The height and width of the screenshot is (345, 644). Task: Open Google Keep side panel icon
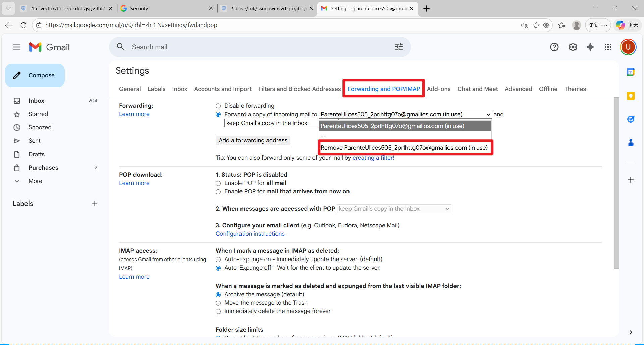631,96
